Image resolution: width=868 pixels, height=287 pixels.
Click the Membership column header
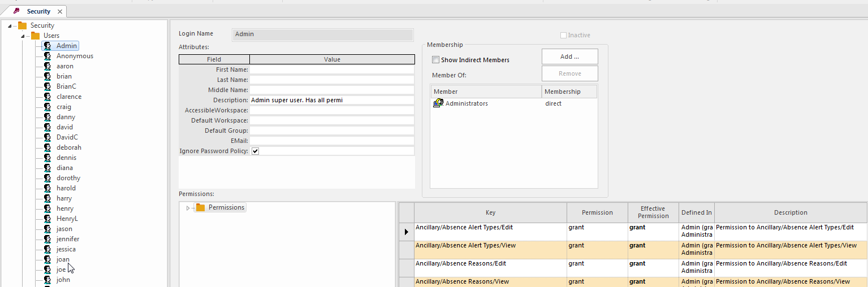coord(569,92)
